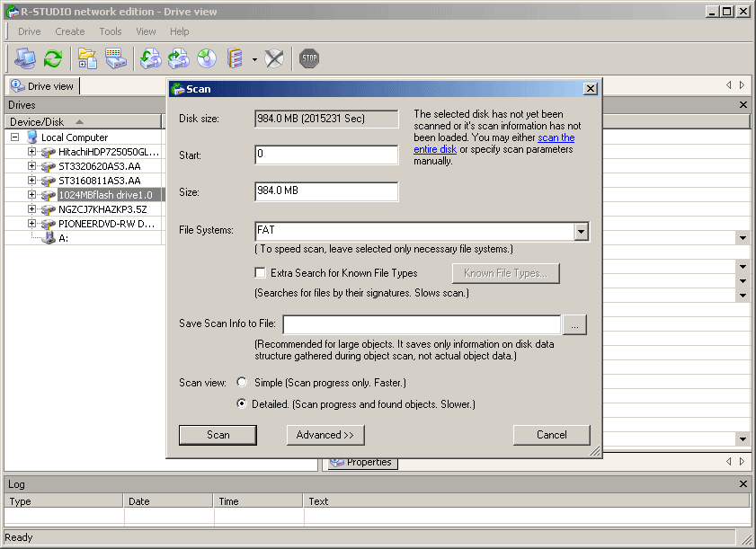Click the Log Time column header
This screenshot has width=756, height=549.
pyautogui.click(x=258, y=501)
